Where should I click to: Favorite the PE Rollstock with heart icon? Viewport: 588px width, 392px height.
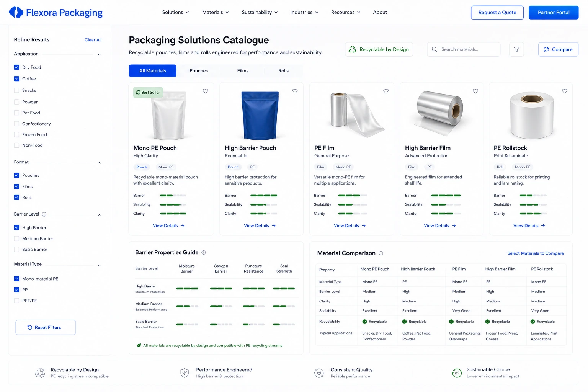coord(565,91)
